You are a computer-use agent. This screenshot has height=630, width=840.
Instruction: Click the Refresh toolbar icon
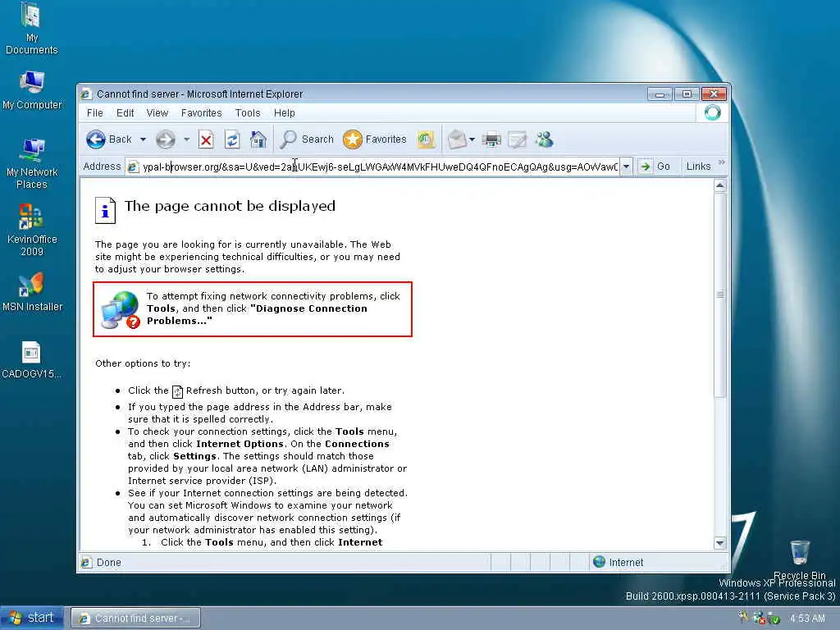tap(232, 139)
